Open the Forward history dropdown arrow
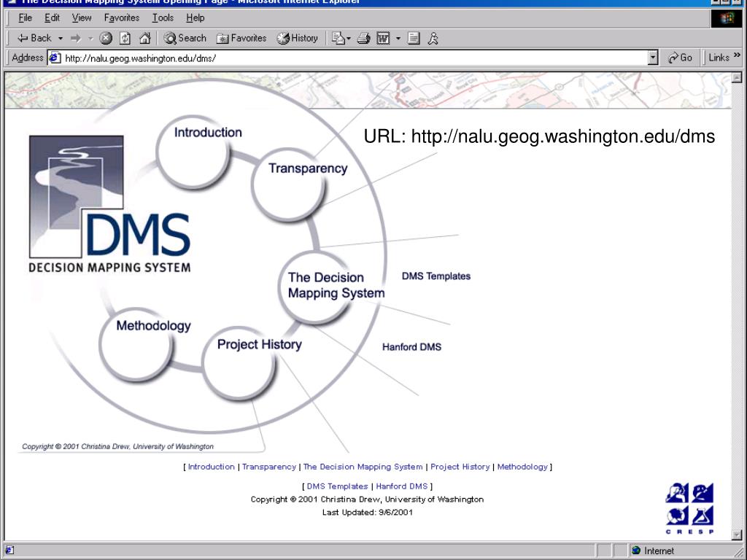Viewport: 747px width, 560px height. tap(90, 38)
